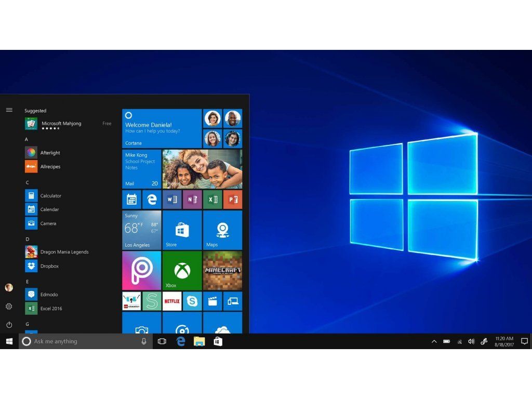
Task: Jump to letter E section header
Action: point(27,282)
